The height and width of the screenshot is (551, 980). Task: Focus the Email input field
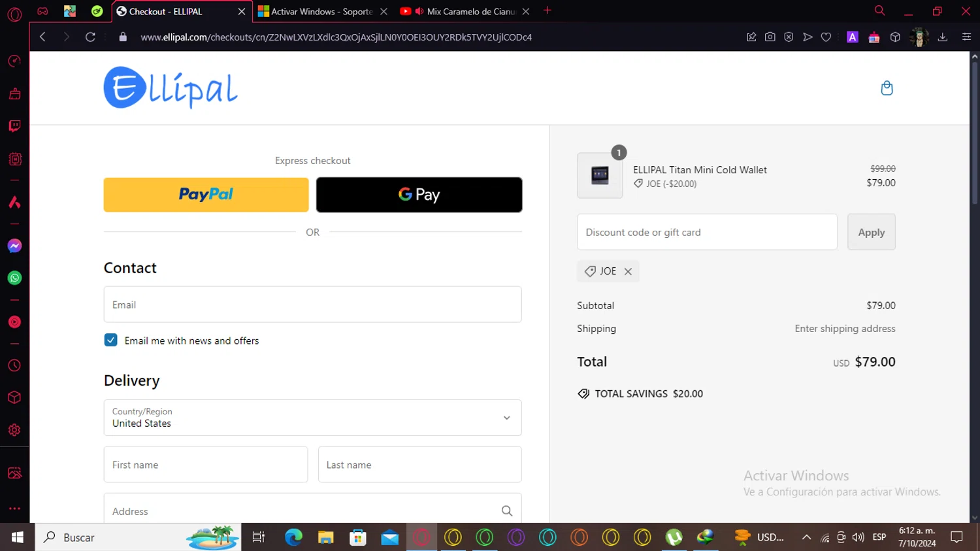coord(312,305)
